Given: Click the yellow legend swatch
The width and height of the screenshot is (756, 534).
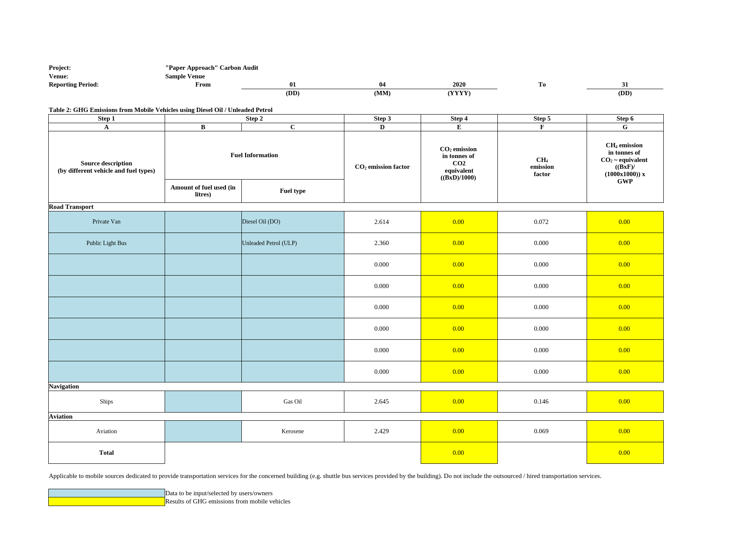Looking at the screenshot, I should click(106, 502).
